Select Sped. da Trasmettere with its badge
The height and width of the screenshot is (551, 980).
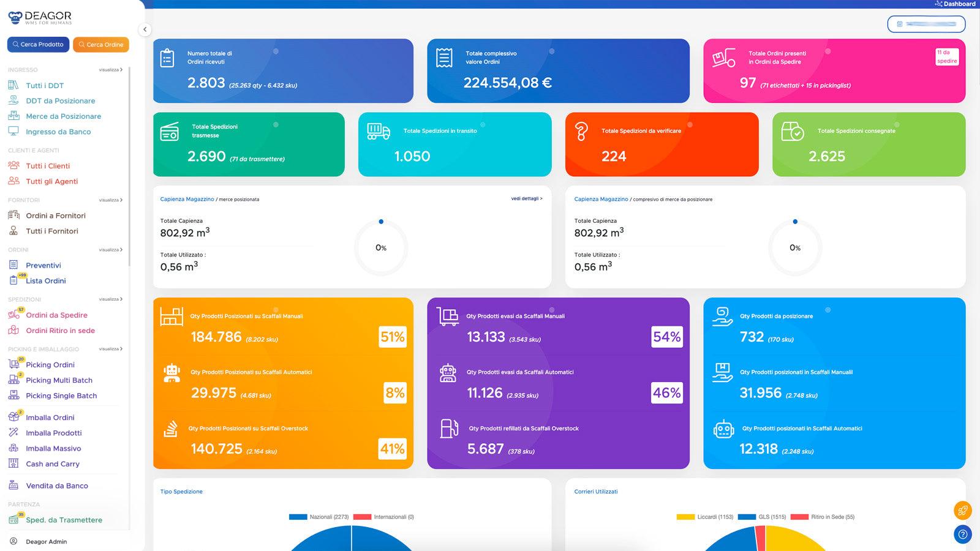64,519
